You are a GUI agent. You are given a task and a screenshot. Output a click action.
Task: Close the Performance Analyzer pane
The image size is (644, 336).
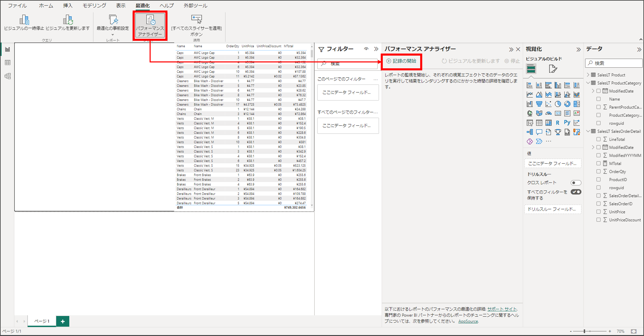[518, 50]
